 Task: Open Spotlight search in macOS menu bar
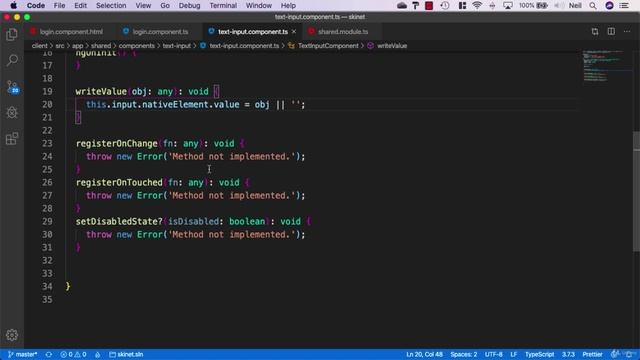(593, 6)
